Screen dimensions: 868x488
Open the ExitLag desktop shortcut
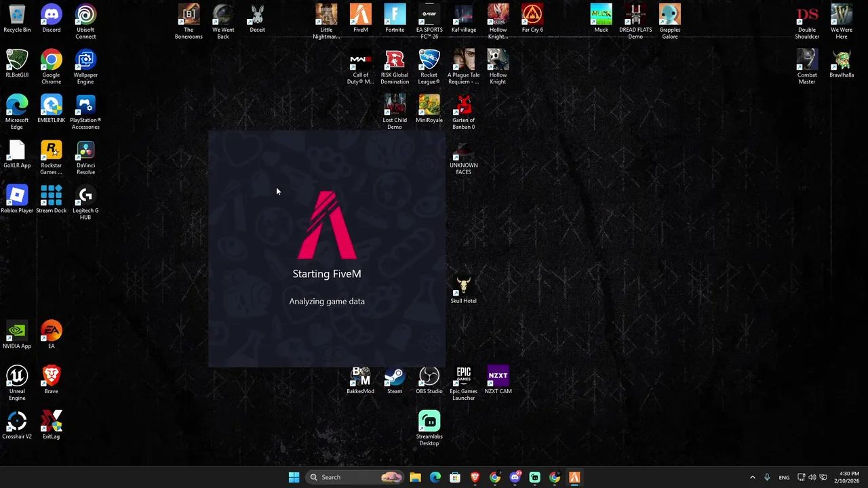click(x=51, y=426)
